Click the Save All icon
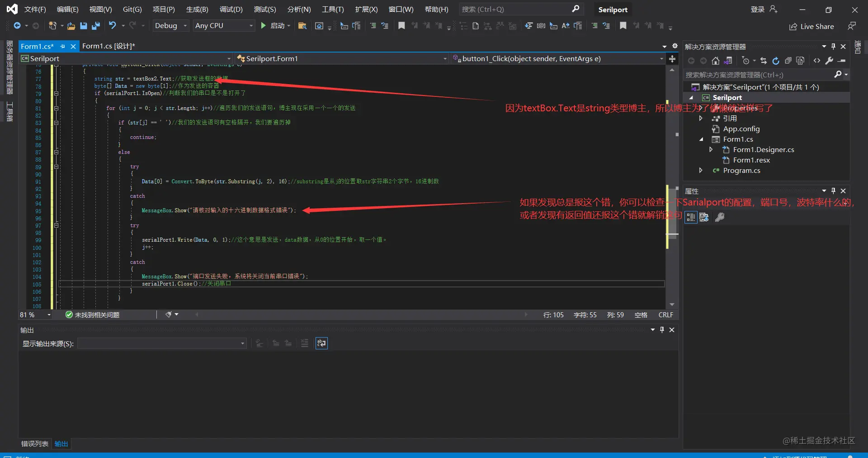 point(95,26)
